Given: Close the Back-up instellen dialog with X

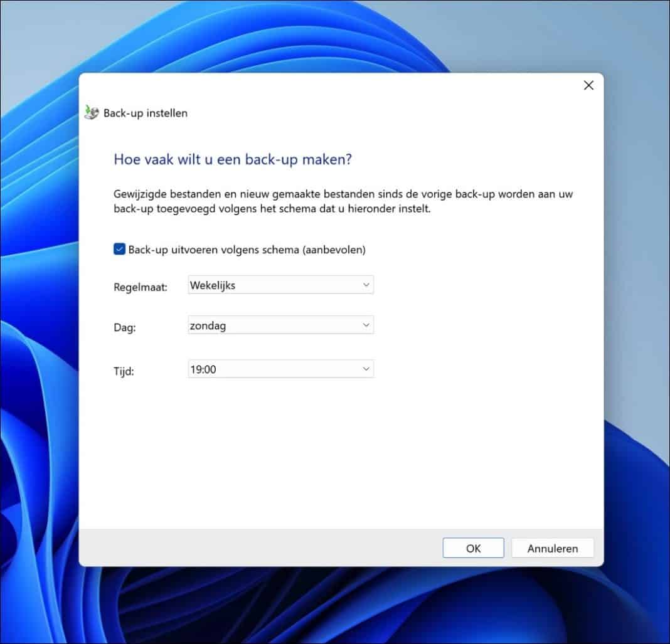Looking at the screenshot, I should tap(588, 85).
